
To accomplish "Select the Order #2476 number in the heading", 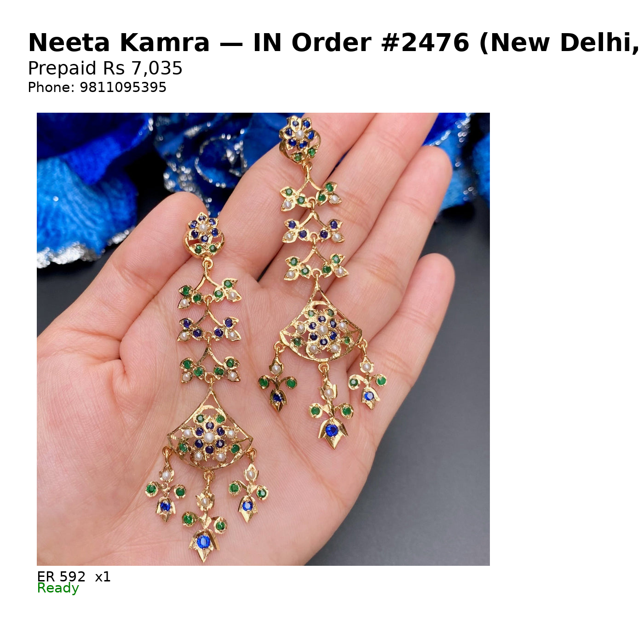I will click(x=380, y=43).
